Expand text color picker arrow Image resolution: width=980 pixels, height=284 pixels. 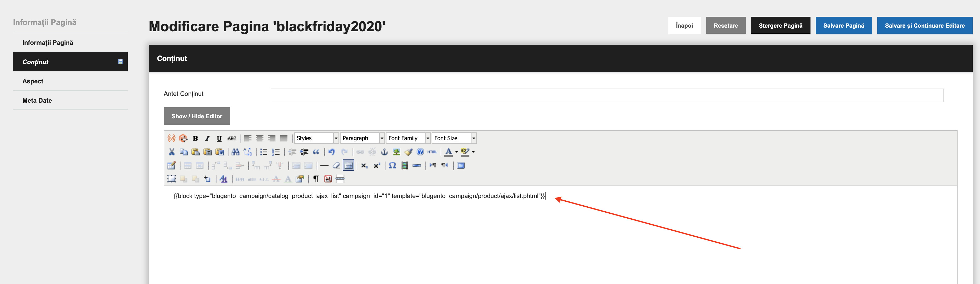[x=457, y=152]
